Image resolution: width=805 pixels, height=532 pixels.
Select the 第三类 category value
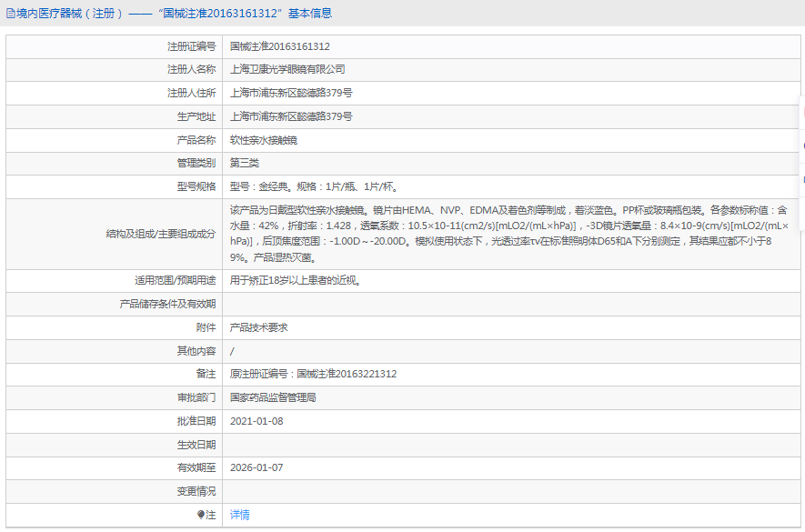tap(245, 164)
